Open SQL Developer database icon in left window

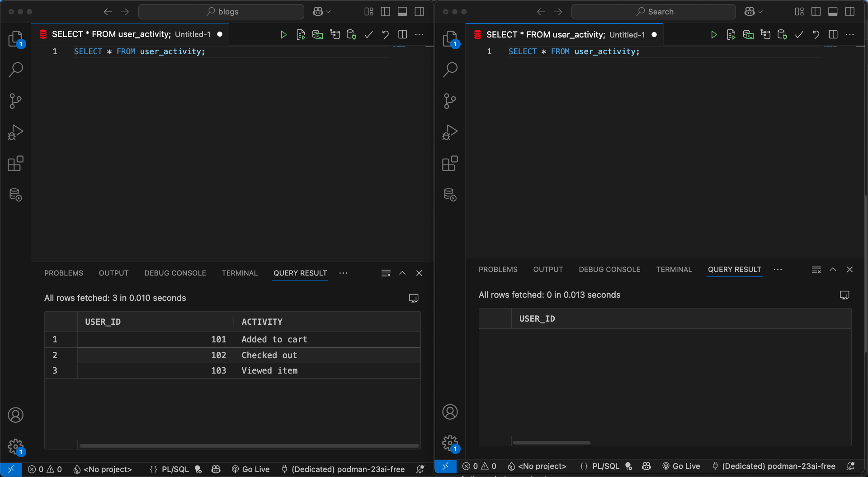click(16, 195)
